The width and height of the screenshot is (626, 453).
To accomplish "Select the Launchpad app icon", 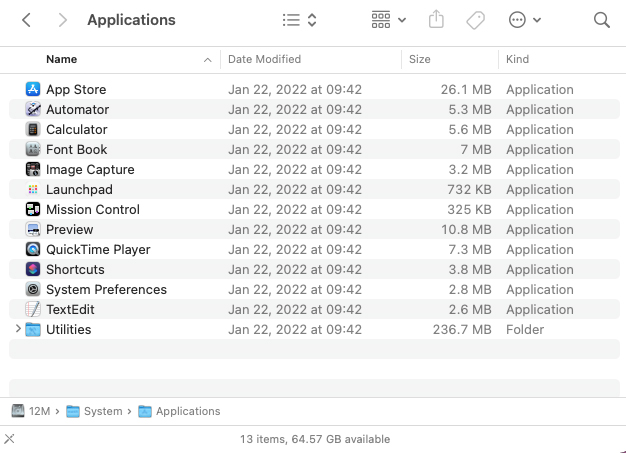I will pos(32,189).
